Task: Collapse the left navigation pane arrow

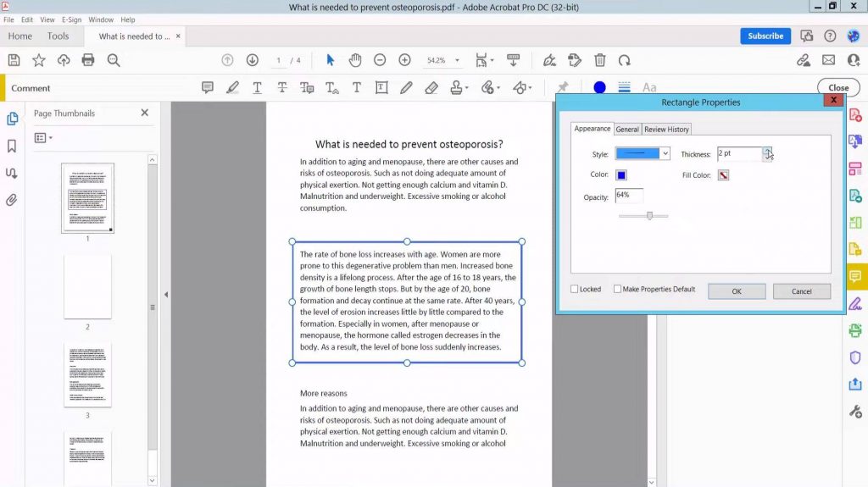Action: pyautogui.click(x=166, y=295)
